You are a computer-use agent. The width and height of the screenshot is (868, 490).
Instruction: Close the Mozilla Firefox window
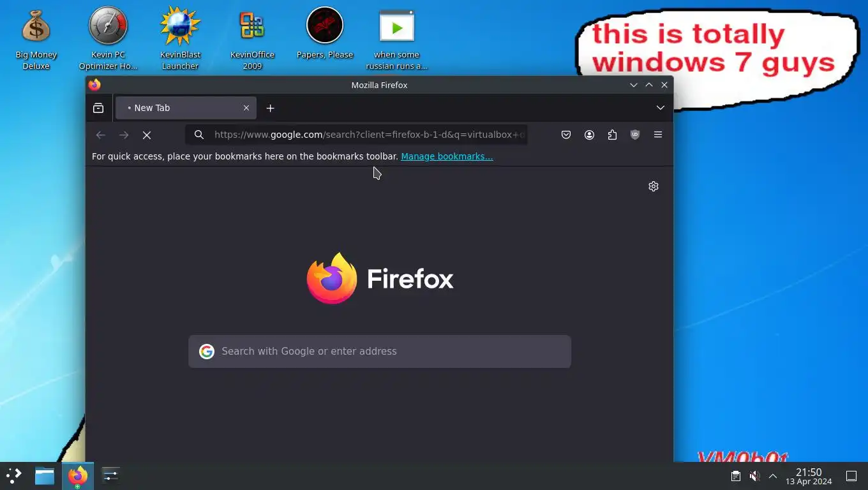(x=664, y=85)
